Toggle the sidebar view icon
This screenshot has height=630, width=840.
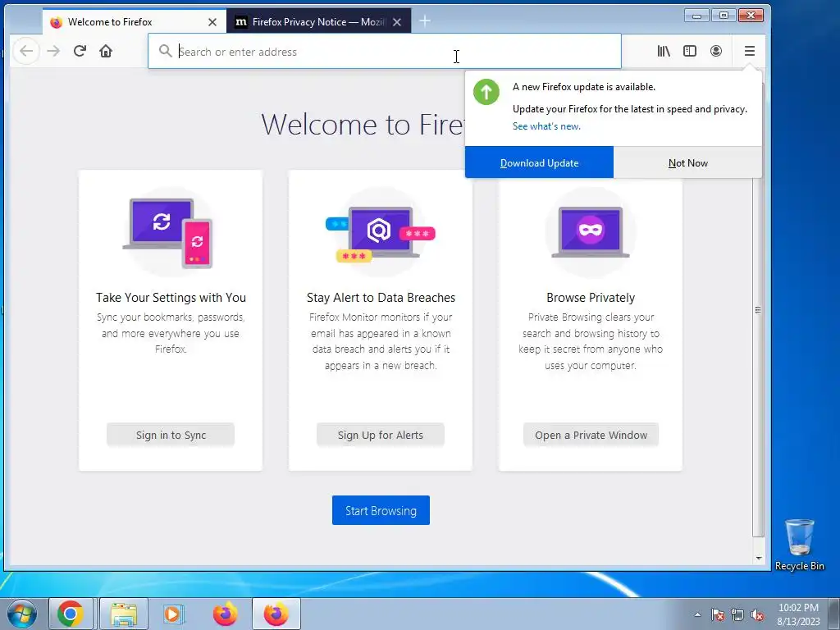[690, 51]
